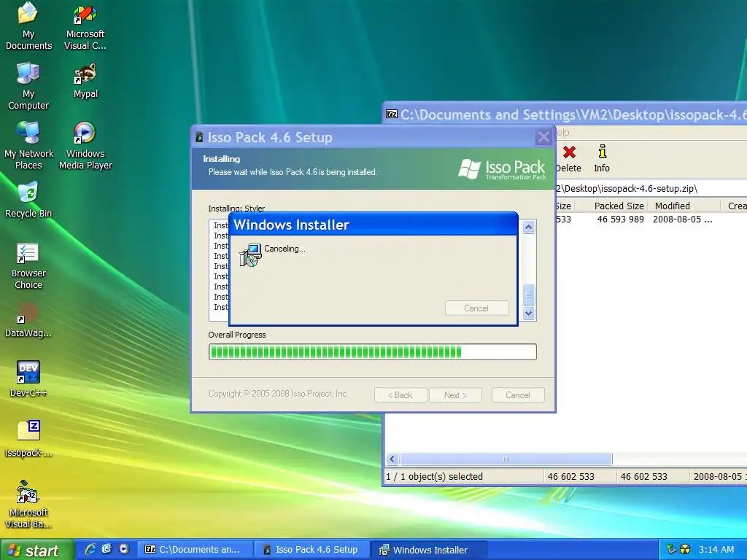
Task: Sort by Packed Size column in 7-Zip
Action: click(619, 206)
